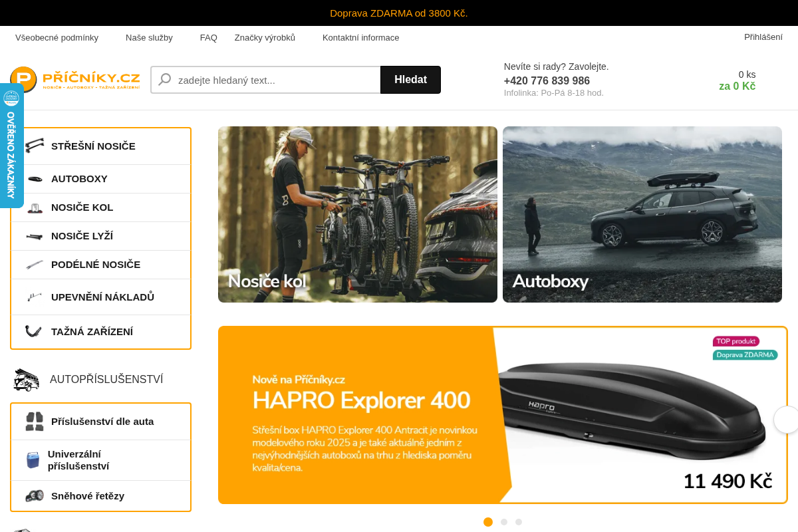The width and height of the screenshot is (798, 532).
Task: Open Naše služby in the top navigation
Action: (149, 38)
